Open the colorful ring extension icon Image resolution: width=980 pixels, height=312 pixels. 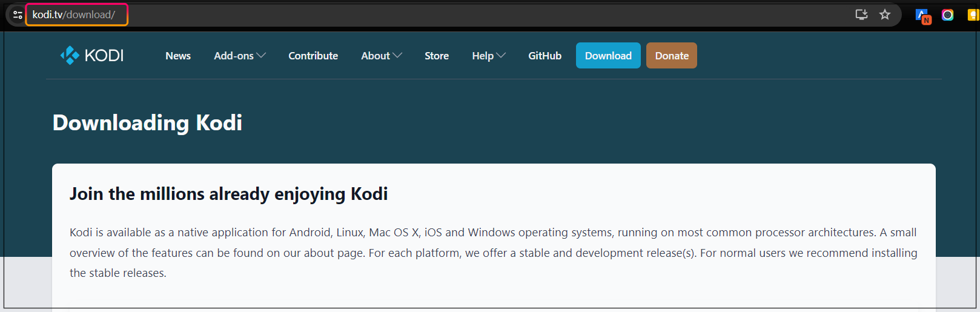coord(948,15)
